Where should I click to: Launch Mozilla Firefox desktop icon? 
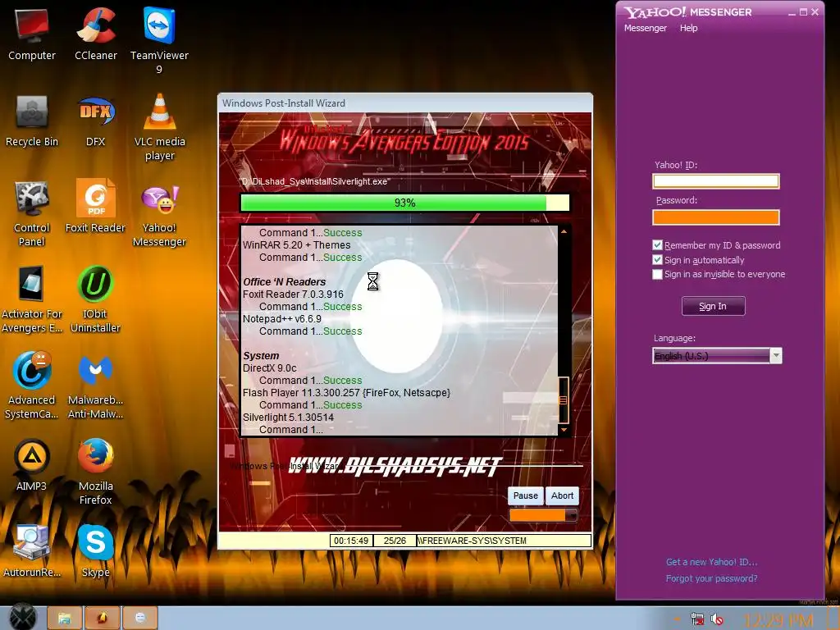coord(95,472)
